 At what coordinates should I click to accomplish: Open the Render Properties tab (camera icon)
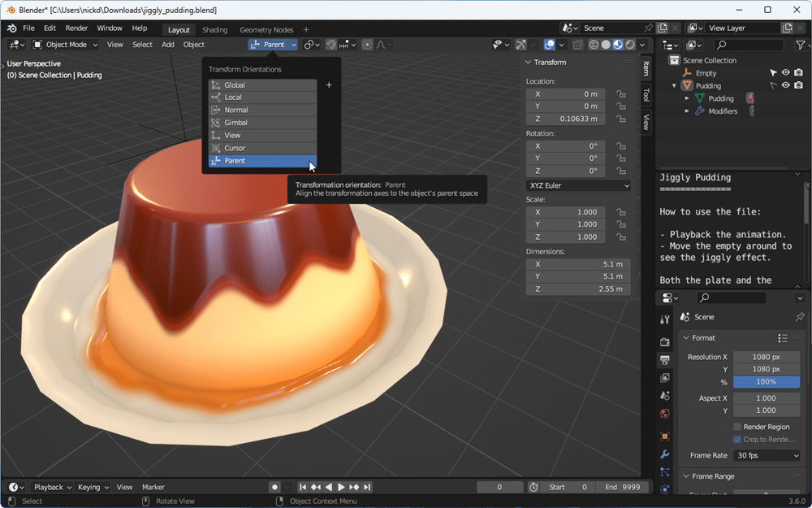point(665,342)
